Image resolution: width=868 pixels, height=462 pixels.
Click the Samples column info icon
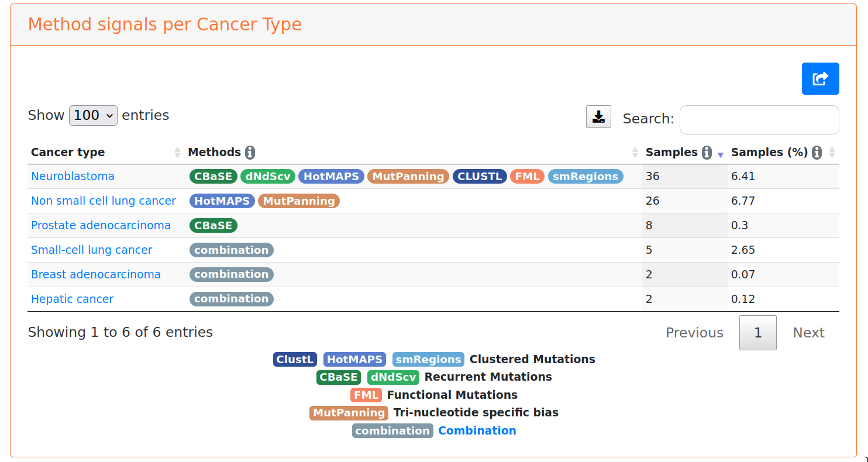point(707,153)
